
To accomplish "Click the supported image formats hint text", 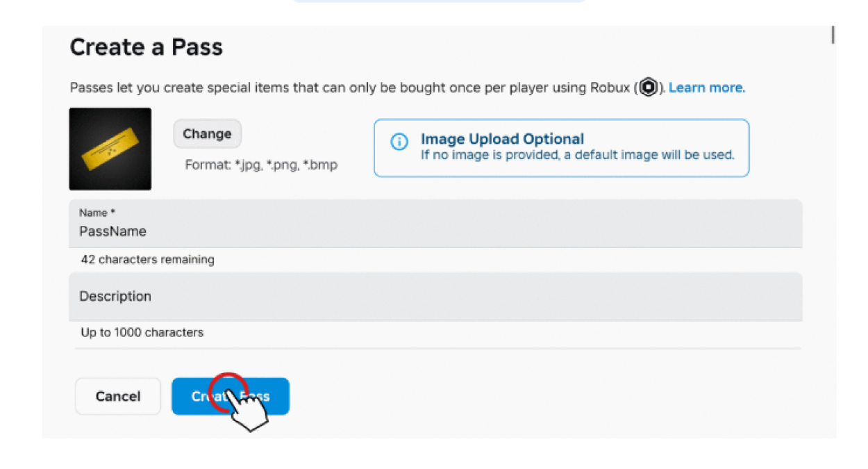I will tap(261, 165).
